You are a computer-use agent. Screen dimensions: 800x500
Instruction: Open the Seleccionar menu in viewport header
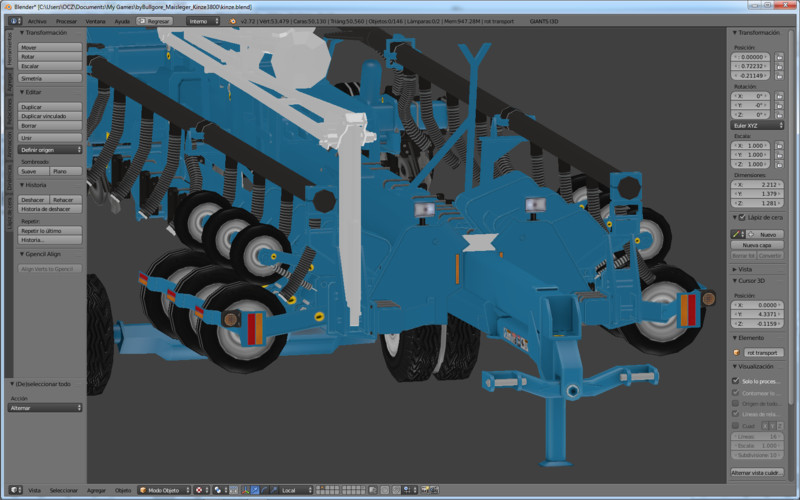pyautogui.click(x=64, y=490)
